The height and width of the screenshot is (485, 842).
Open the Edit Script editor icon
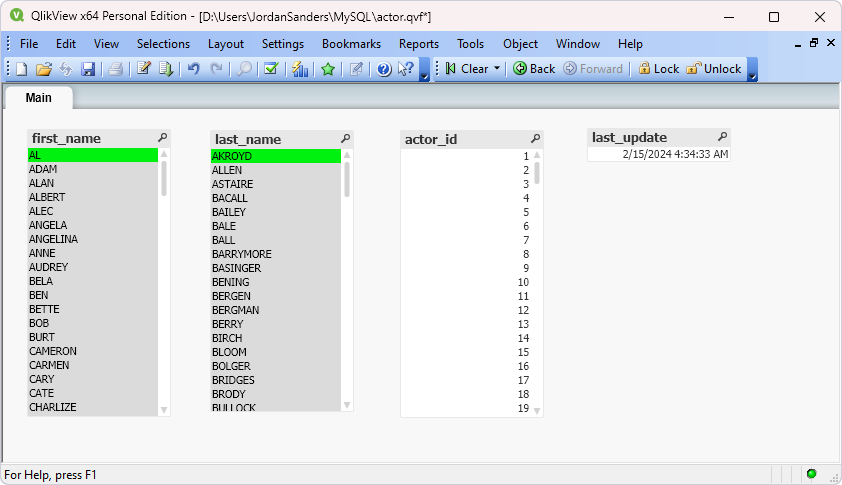[x=143, y=69]
